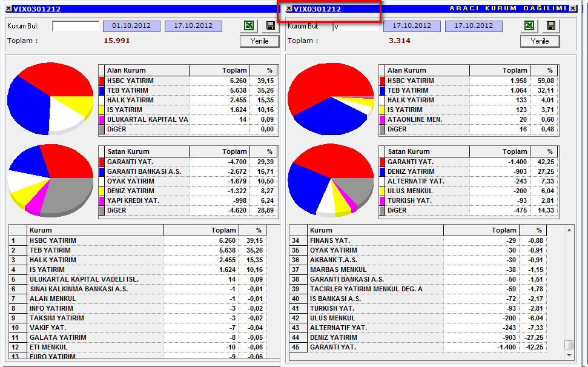Click left Alan Kurum pie chart
The image size is (588, 367).
[x=50, y=99]
